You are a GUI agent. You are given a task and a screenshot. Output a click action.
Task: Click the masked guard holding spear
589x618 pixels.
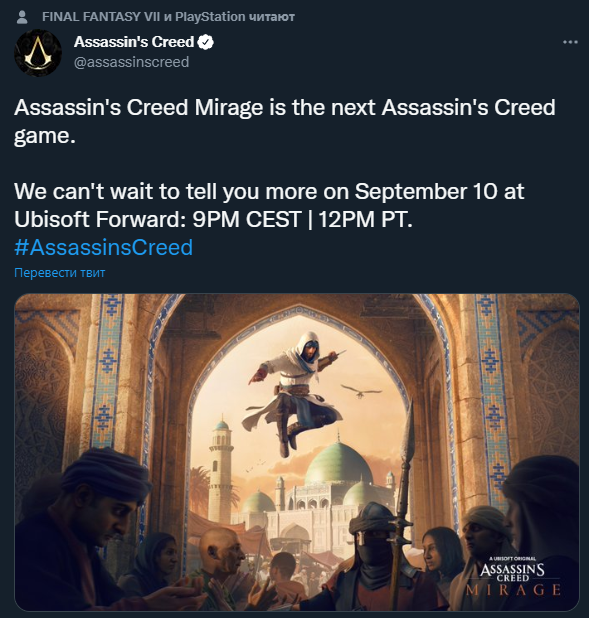(377, 556)
